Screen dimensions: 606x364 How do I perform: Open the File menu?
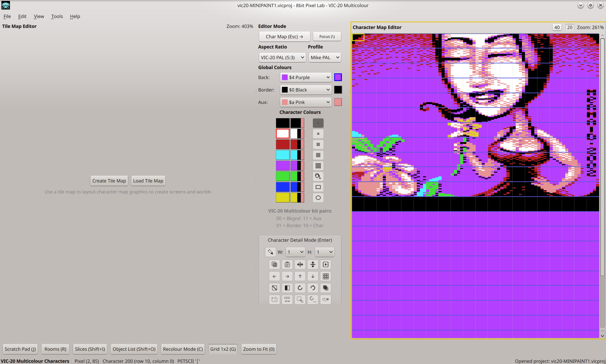click(x=7, y=16)
